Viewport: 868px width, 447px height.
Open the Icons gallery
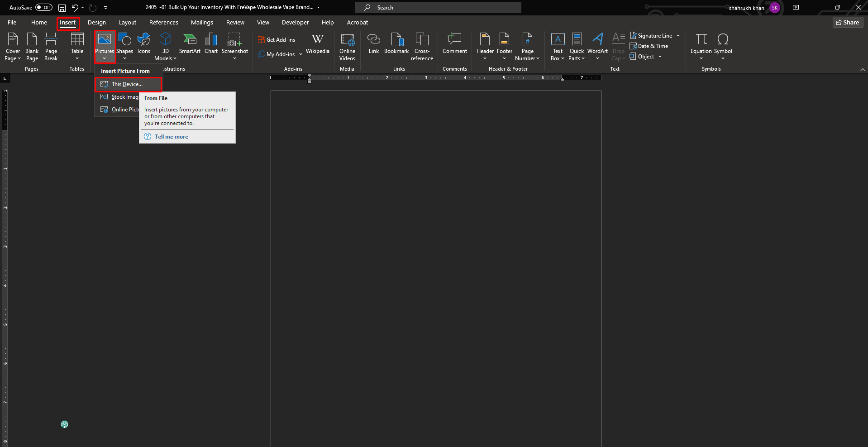tap(144, 44)
